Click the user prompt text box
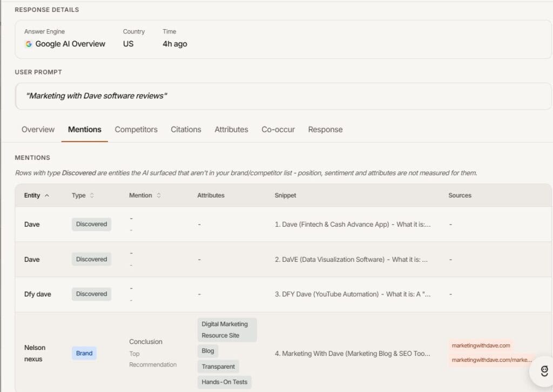 pyautogui.click(x=283, y=96)
